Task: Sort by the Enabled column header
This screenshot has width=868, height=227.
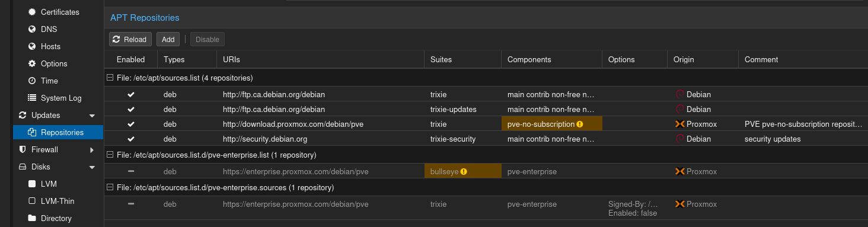Action: 130,59
